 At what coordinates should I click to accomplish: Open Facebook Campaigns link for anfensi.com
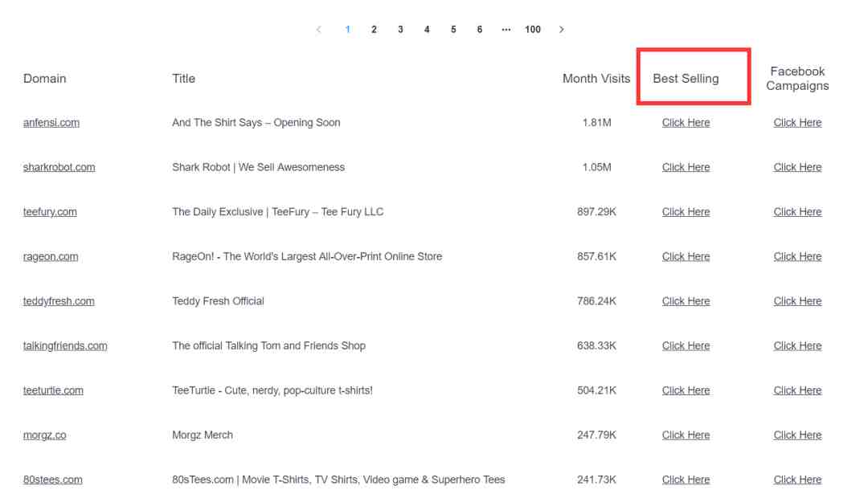pyautogui.click(x=798, y=123)
